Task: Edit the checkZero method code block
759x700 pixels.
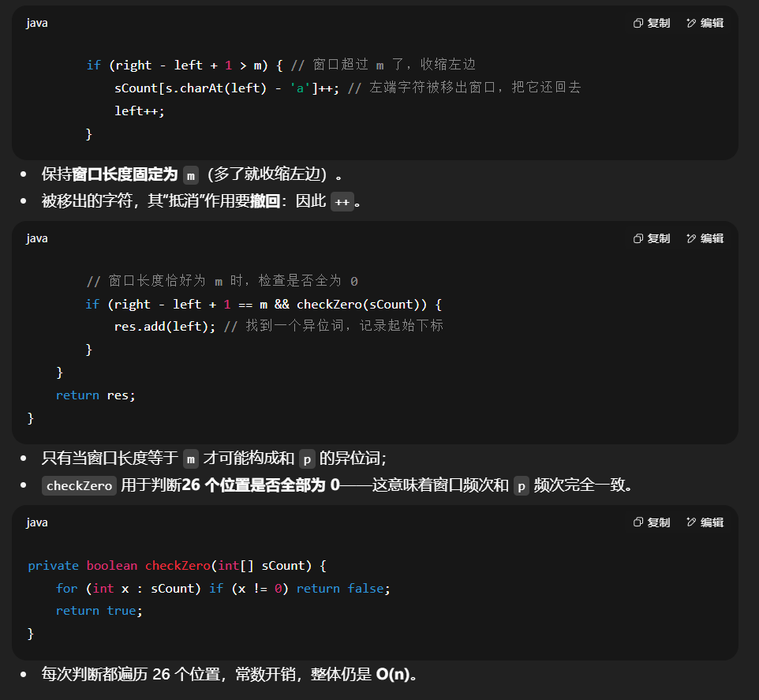Action: click(705, 522)
